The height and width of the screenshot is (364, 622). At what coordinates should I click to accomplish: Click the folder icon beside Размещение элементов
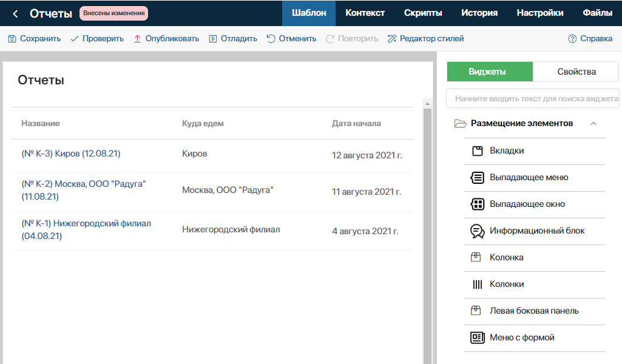(x=460, y=124)
